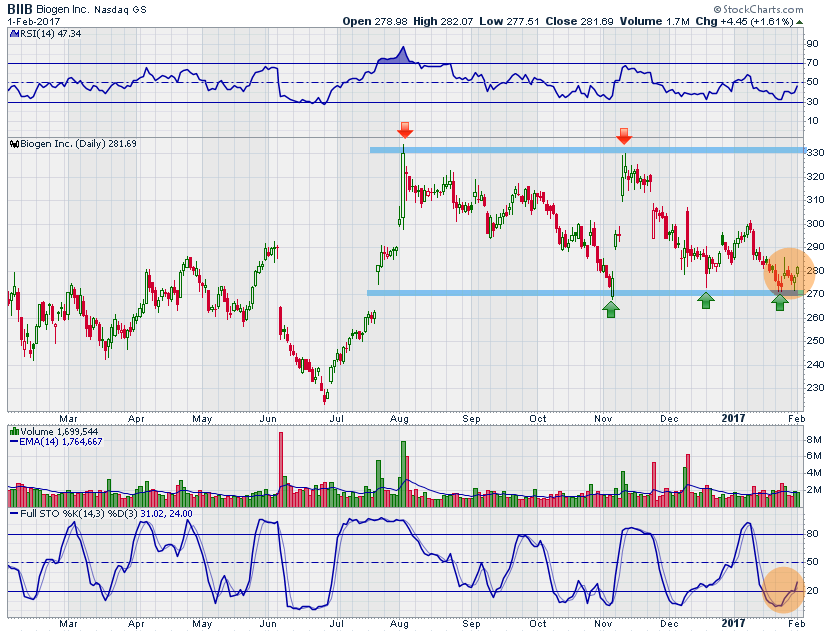This screenshot has height=632, width=833.
Task: Select Jun on the price chart date axis
Action: click(268, 419)
